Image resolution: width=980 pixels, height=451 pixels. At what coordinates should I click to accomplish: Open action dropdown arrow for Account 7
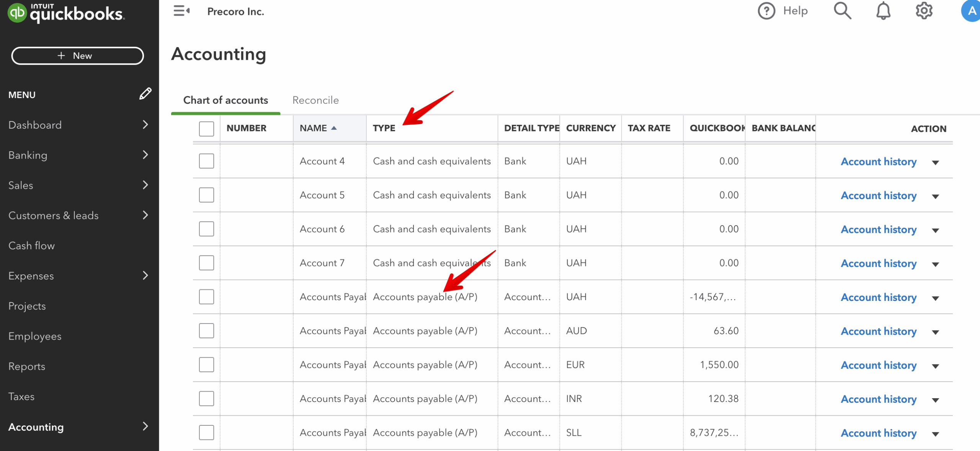tap(935, 265)
